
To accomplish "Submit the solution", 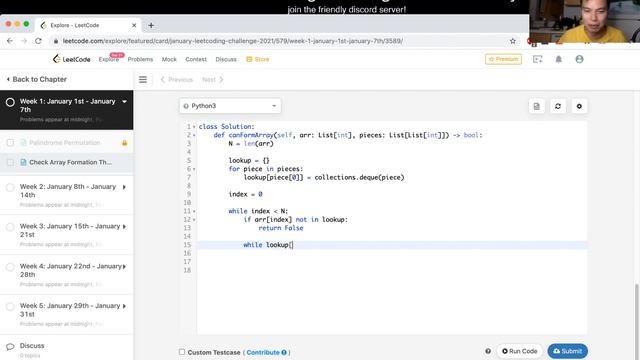I will (x=568, y=351).
